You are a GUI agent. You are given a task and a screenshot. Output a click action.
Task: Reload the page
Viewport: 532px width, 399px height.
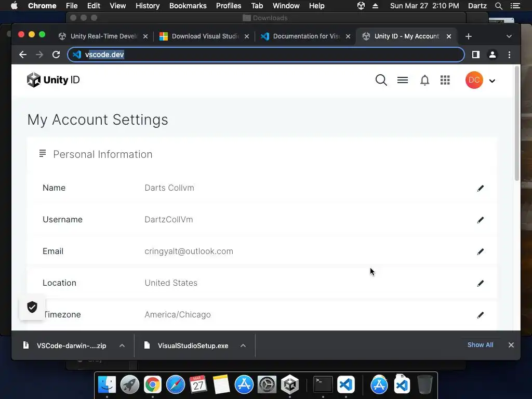(56, 55)
